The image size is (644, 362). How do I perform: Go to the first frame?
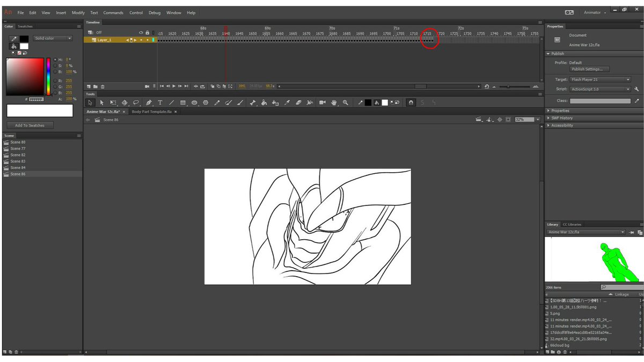[x=162, y=86]
